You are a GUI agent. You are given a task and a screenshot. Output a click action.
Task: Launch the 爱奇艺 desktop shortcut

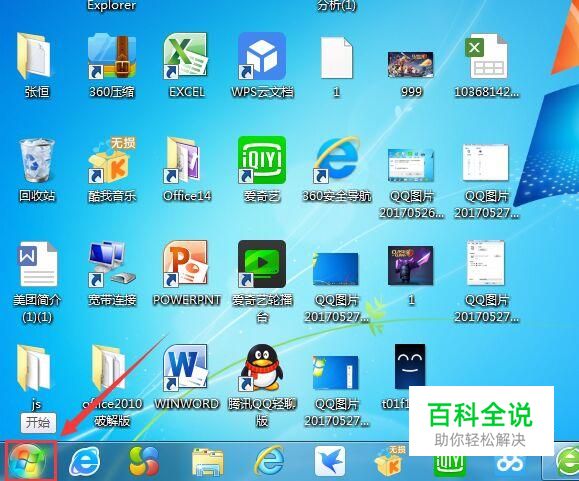(x=262, y=159)
